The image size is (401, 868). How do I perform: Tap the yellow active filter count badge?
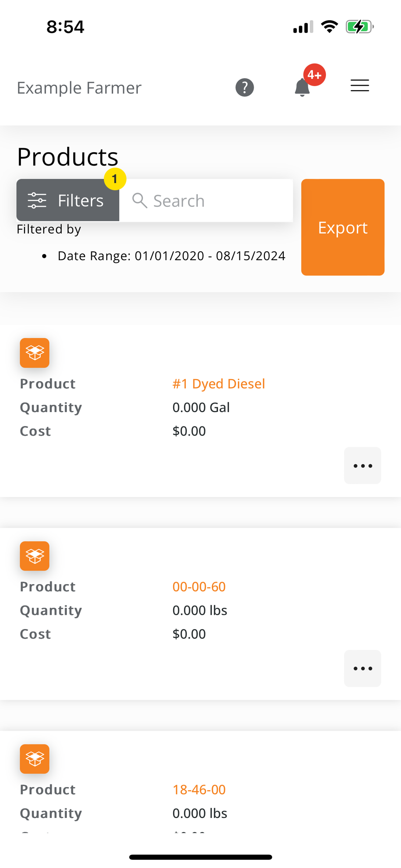115,179
